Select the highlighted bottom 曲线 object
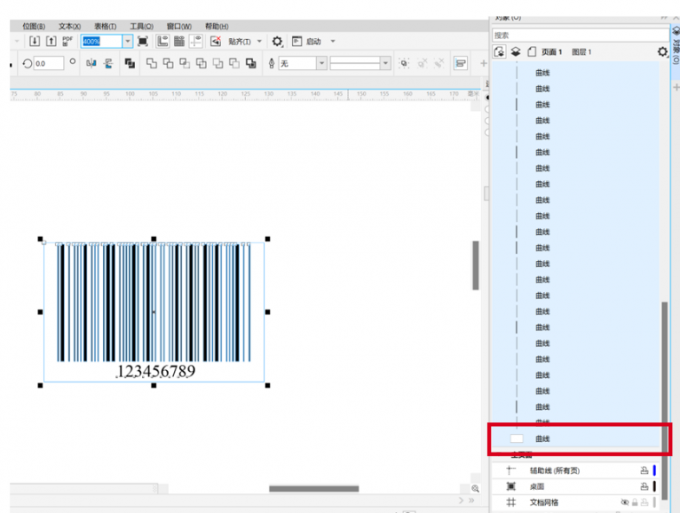Screen dimensions: 680x513 click(x=543, y=439)
